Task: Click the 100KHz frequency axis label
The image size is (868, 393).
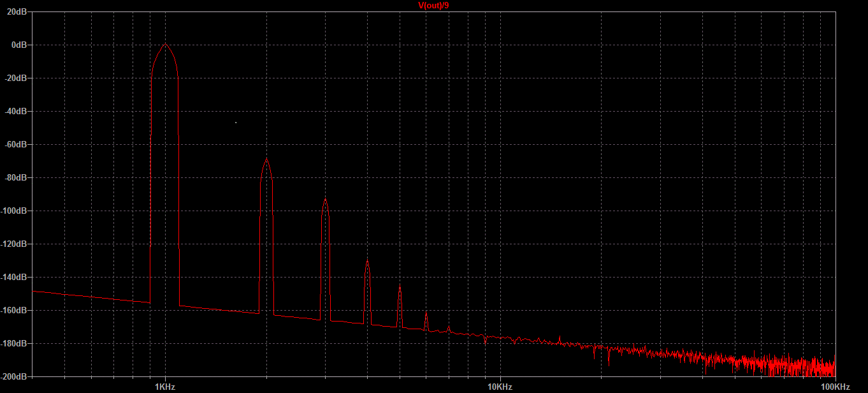Action: [835, 387]
